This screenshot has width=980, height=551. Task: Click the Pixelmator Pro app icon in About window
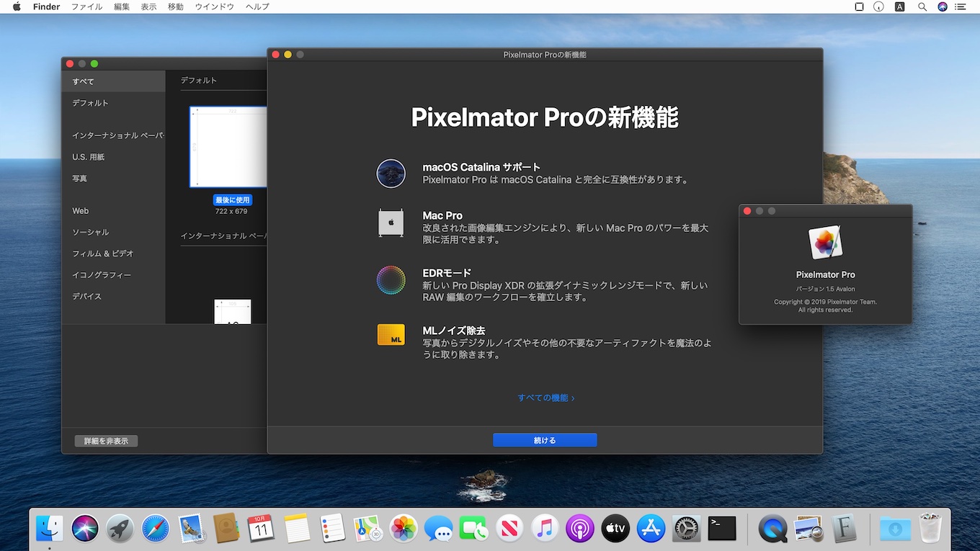(826, 243)
